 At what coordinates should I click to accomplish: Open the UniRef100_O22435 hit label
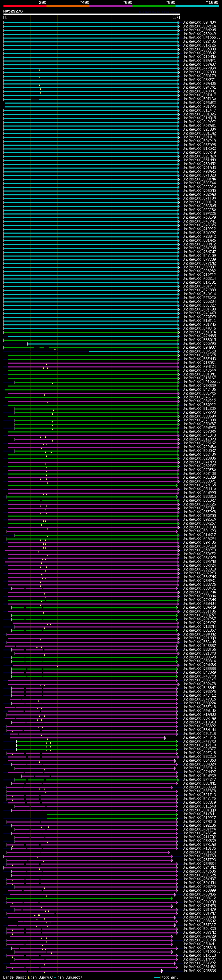(199, 41)
